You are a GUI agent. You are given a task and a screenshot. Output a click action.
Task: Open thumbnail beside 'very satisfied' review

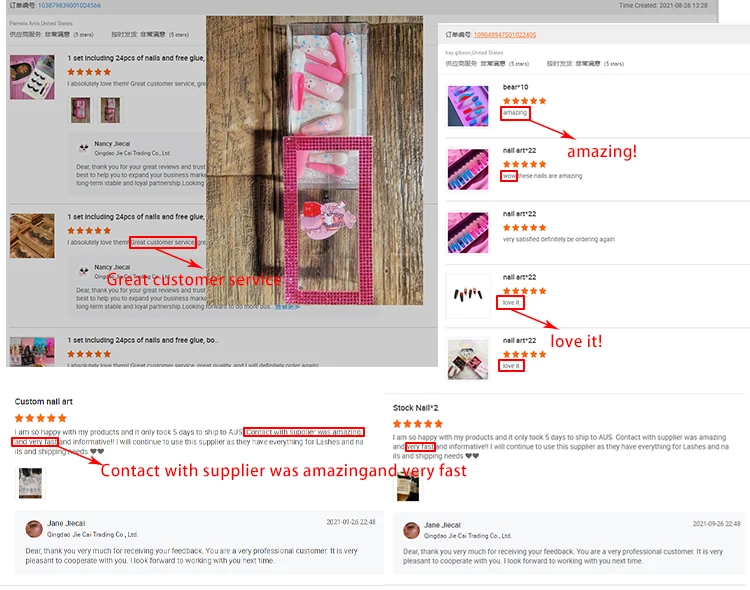click(468, 233)
